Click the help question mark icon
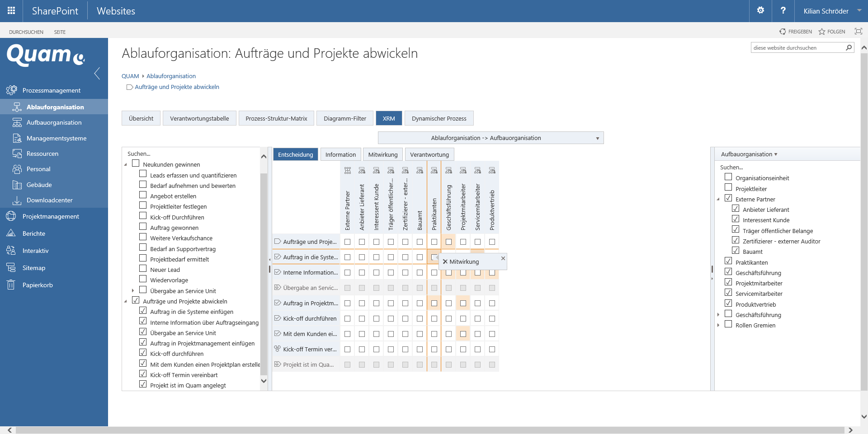This screenshot has width=868, height=434. (783, 11)
